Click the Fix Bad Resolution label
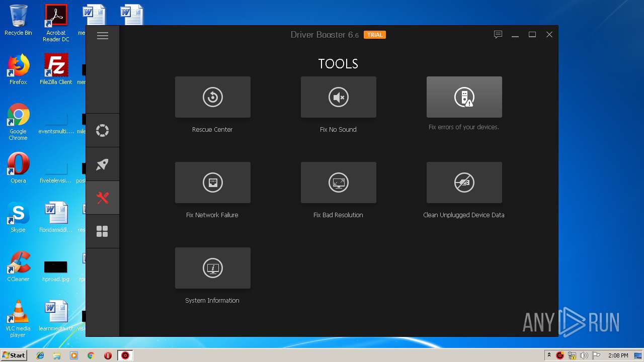 tap(338, 215)
